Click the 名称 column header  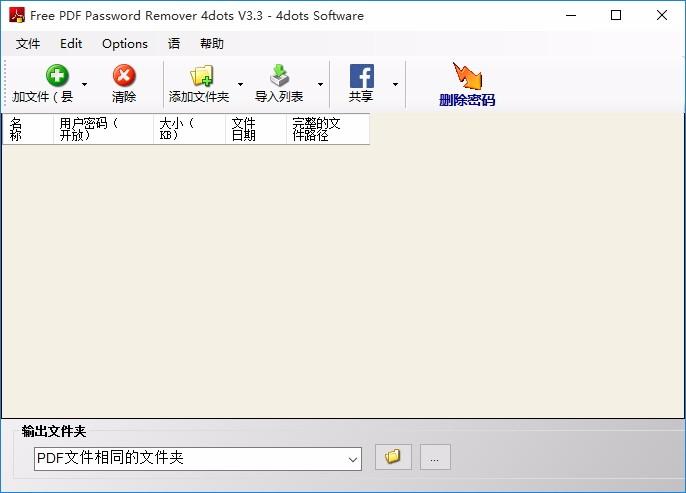(28, 129)
